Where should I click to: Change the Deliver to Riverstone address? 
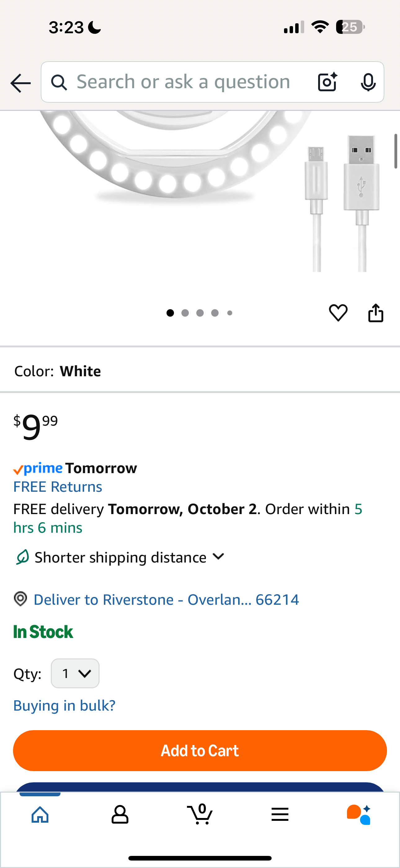(x=166, y=600)
